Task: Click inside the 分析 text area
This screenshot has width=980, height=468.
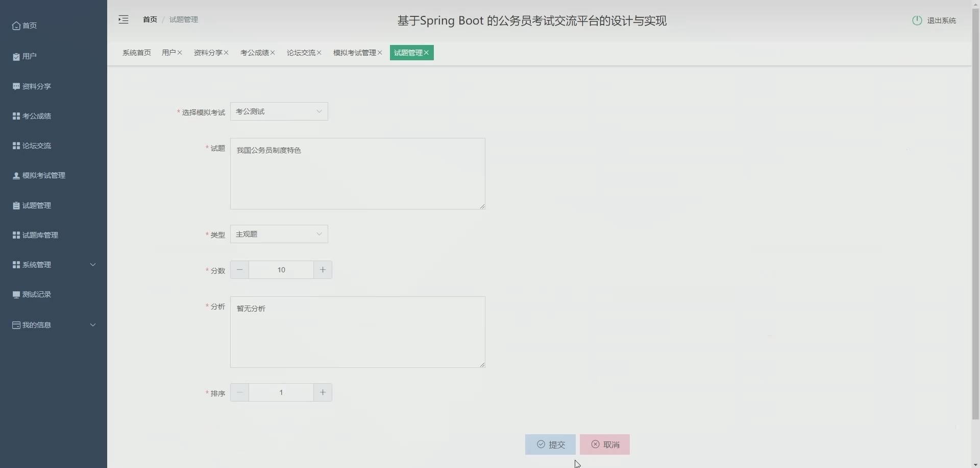Action: click(x=357, y=332)
